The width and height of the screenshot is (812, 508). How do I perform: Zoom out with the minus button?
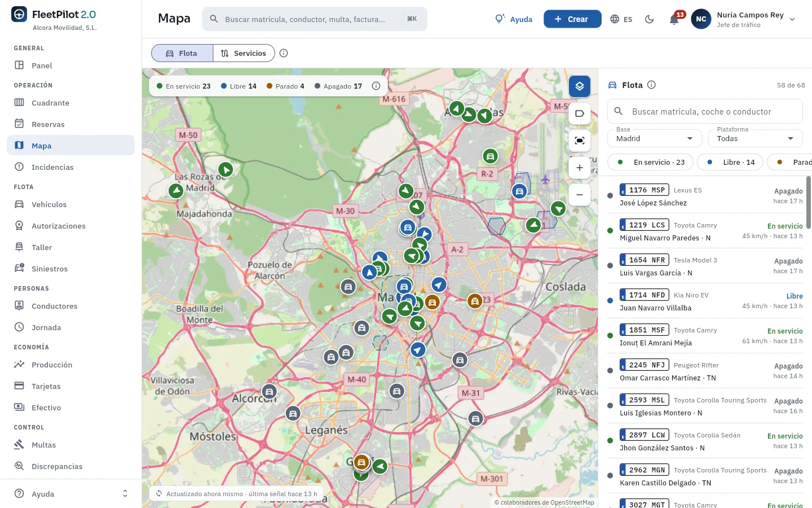580,195
